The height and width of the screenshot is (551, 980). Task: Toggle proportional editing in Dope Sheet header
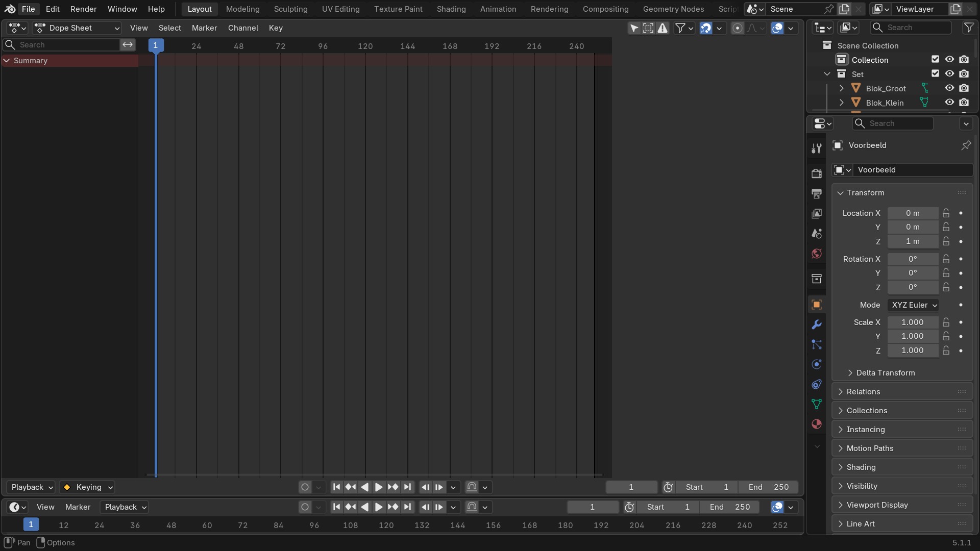[737, 28]
